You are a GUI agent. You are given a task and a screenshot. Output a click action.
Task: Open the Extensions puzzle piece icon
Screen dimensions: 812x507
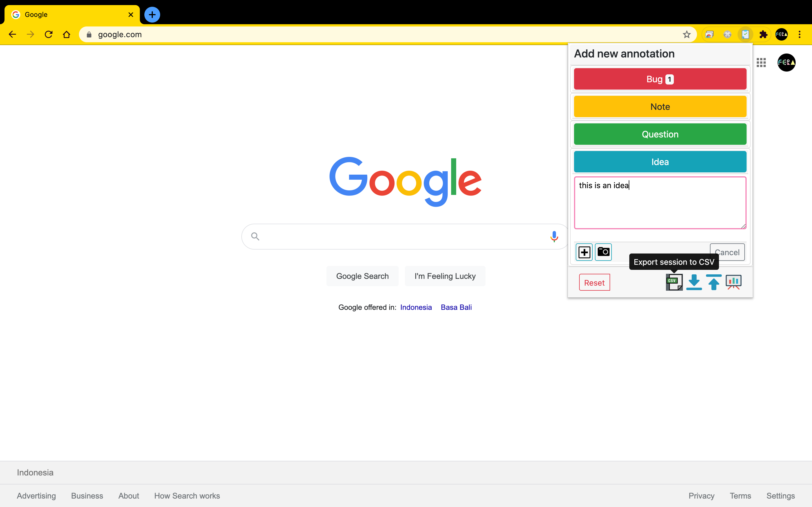(x=763, y=35)
